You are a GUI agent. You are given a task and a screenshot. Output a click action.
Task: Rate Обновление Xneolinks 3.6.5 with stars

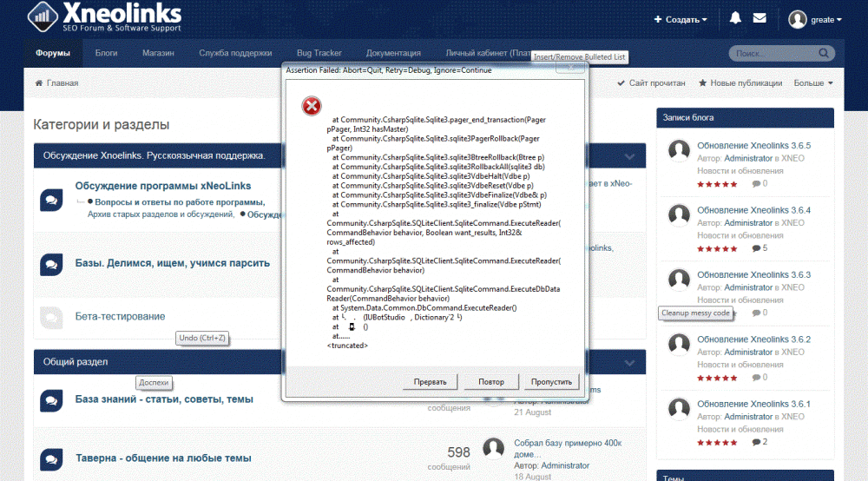tap(717, 184)
